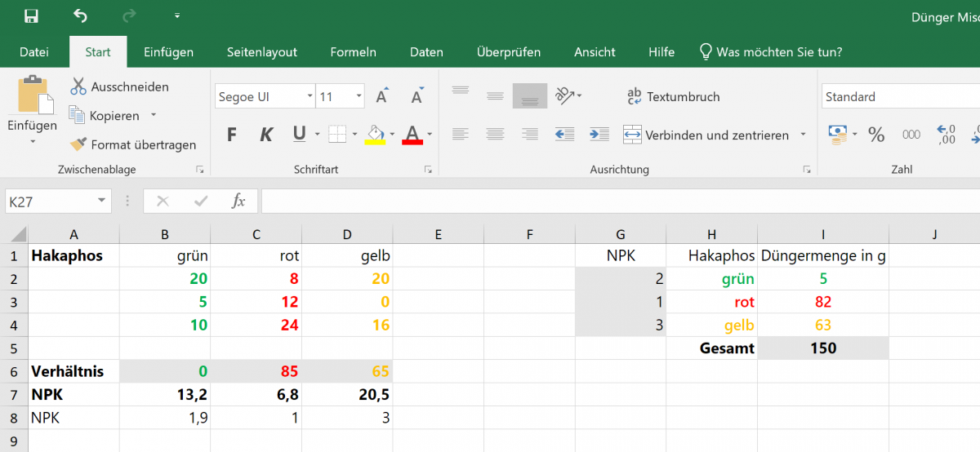Open the Daten tab
This screenshot has height=452, width=980.
click(x=426, y=51)
